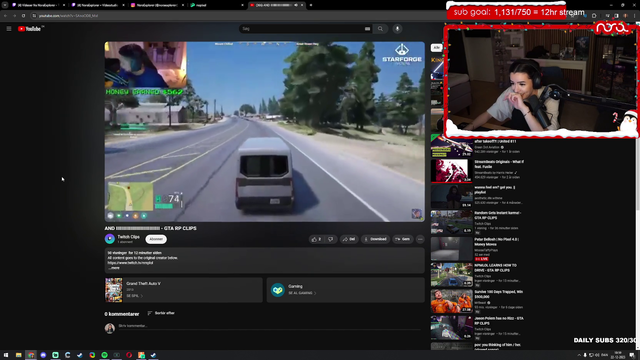Follow the SE SPIL chevron link
The width and height of the screenshot is (640, 360).
point(134,296)
